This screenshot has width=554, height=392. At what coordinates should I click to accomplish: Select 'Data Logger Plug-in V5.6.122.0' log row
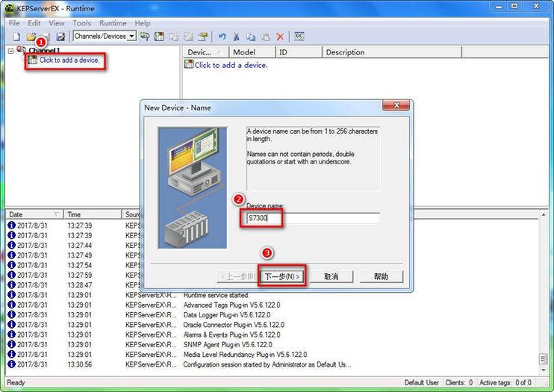coord(272,315)
